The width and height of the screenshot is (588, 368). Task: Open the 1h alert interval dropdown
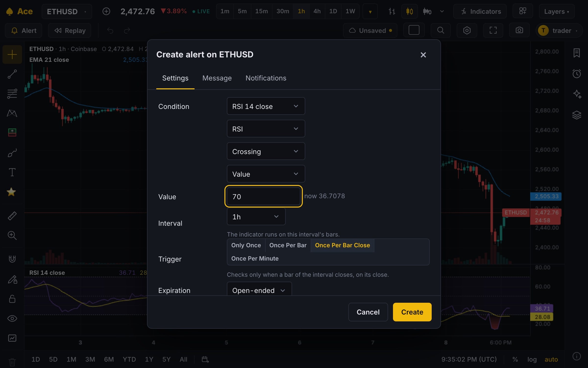coord(256,217)
